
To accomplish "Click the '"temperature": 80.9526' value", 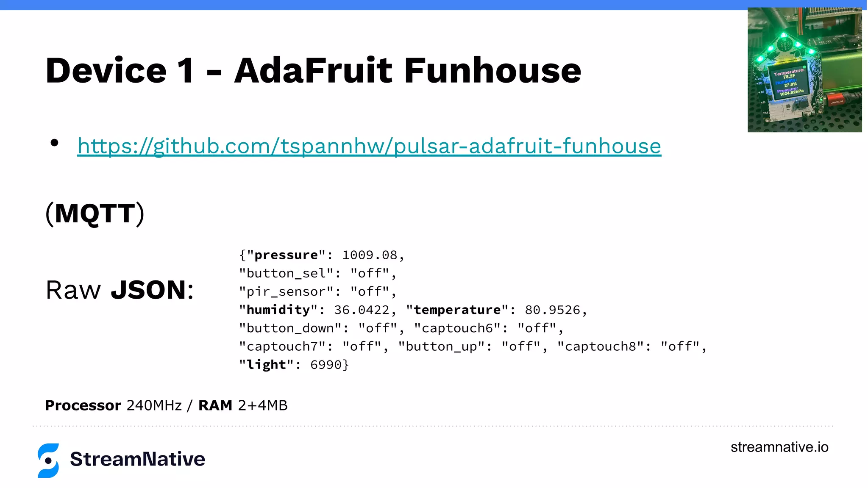I will point(497,310).
